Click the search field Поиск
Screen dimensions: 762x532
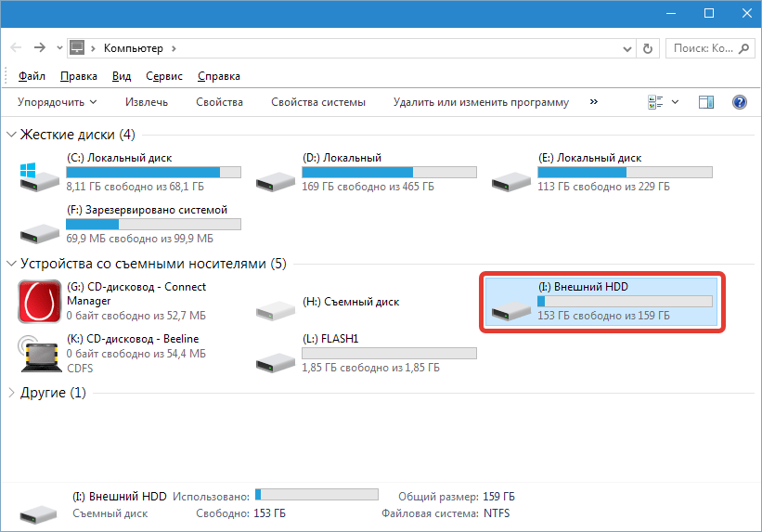coord(702,47)
